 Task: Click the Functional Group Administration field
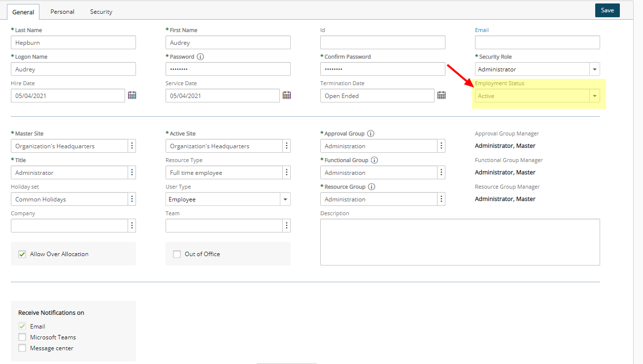click(x=379, y=173)
